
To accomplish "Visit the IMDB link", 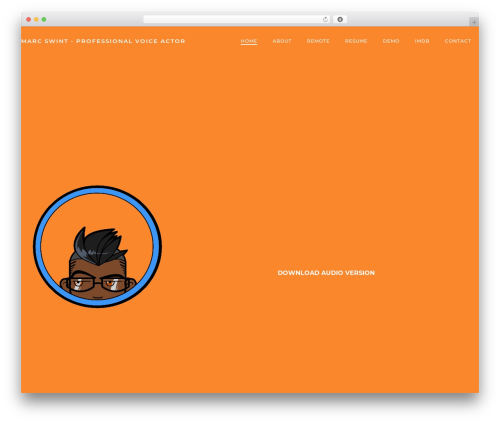I will [x=422, y=41].
